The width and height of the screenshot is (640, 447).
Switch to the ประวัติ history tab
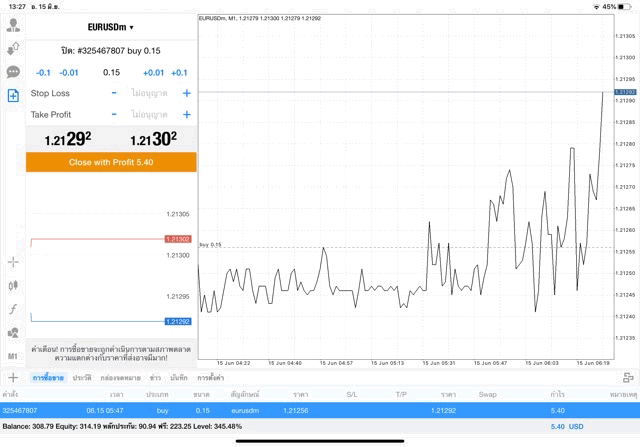(82, 378)
